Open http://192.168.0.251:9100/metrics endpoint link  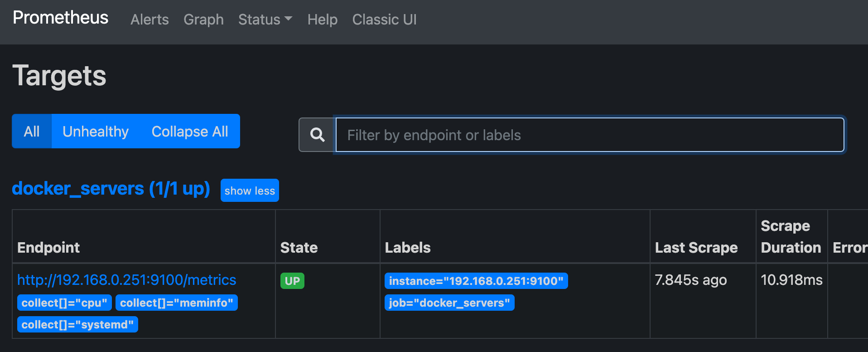click(x=126, y=280)
